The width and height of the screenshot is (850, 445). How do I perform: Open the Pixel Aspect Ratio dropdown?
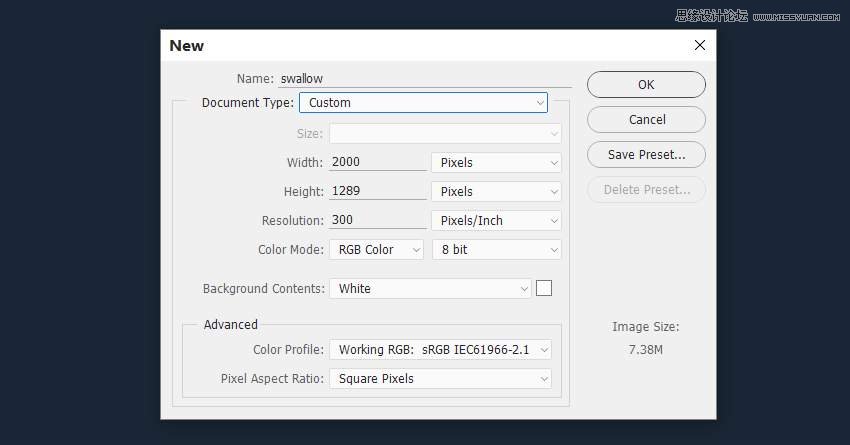pyautogui.click(x=440, y=378)
